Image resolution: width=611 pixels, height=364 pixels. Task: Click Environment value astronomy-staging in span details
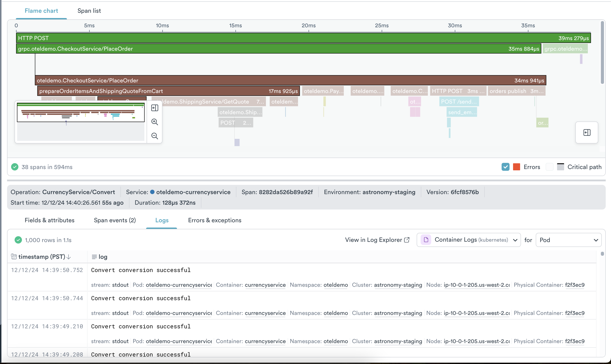click(389, 192)
